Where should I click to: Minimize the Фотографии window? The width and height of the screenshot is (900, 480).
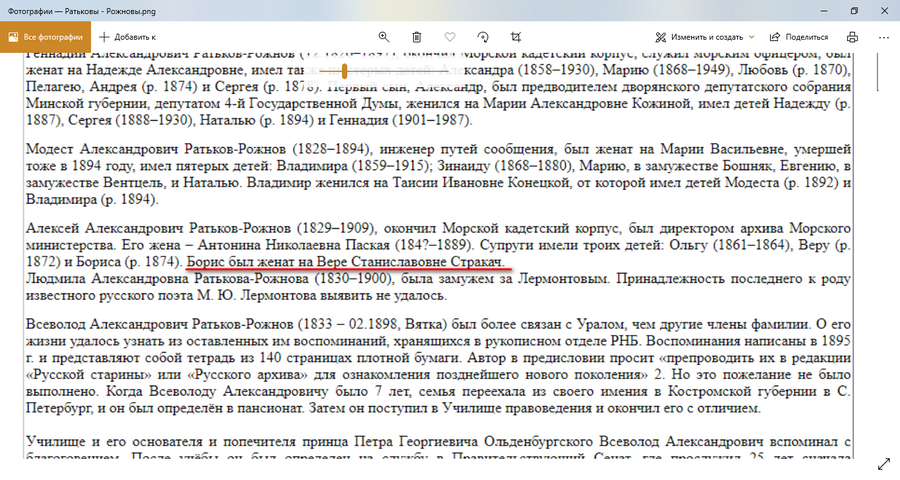(x=824, y=11)
